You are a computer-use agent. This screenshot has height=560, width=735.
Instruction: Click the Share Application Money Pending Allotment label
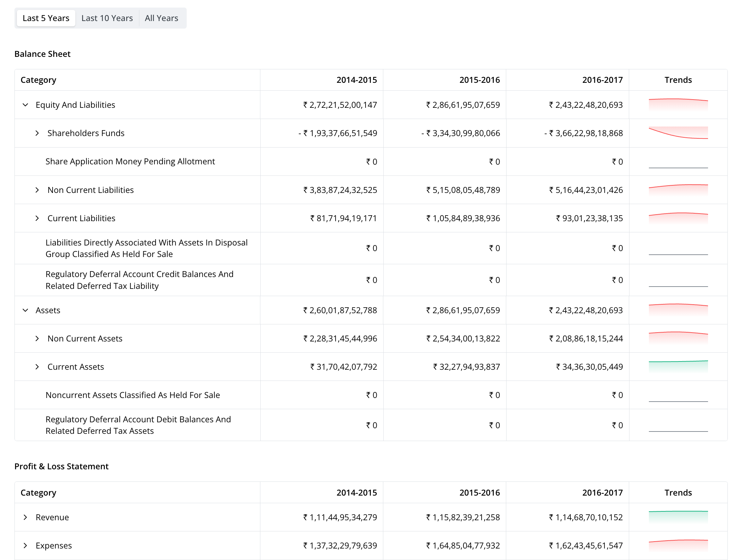click(130, 162)
